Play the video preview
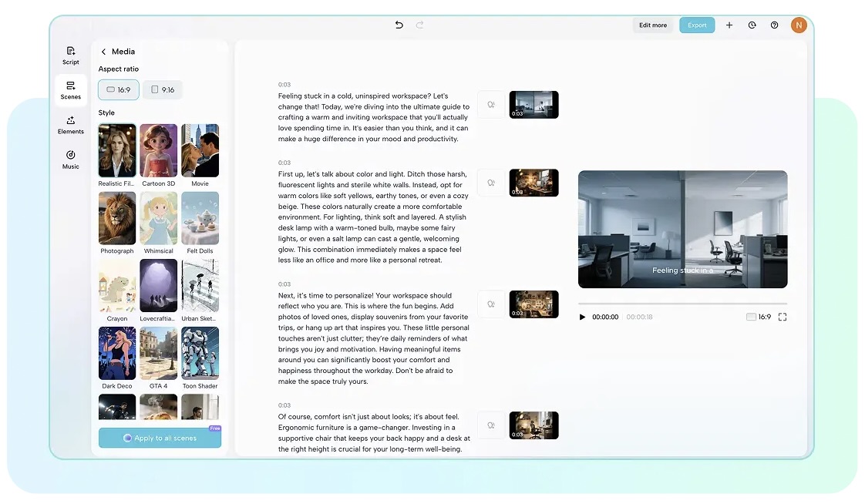Screen dimensions: 865x504 pyautogui.click(x=583, y=317)
